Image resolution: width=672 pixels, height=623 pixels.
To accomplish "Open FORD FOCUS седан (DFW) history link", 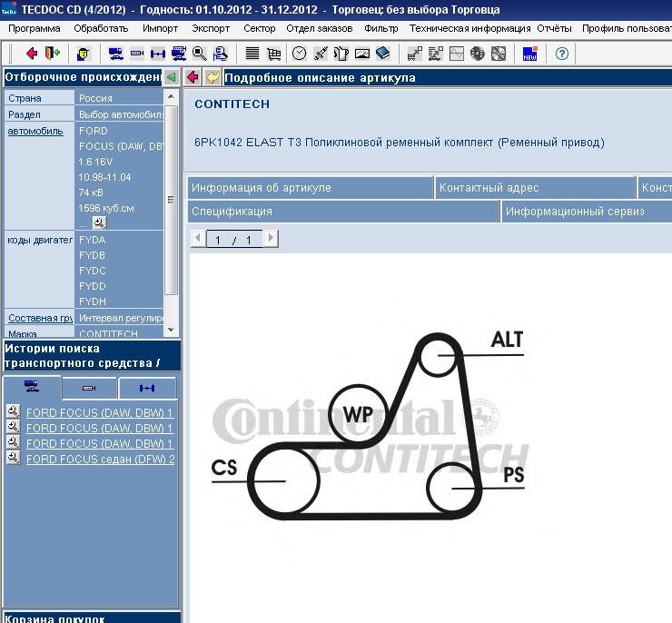I will tap(100, 459).
